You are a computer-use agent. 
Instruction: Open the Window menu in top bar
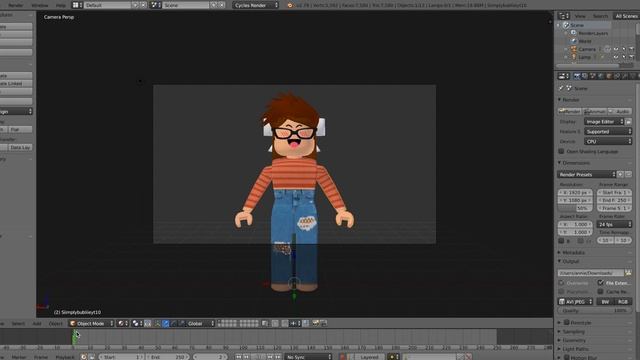tap(40, 5)
